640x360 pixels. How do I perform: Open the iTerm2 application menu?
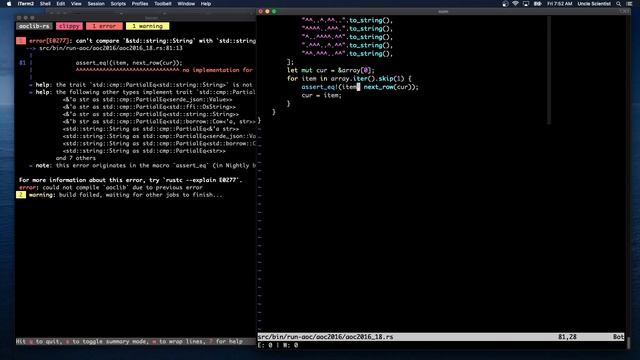point(26,4)
